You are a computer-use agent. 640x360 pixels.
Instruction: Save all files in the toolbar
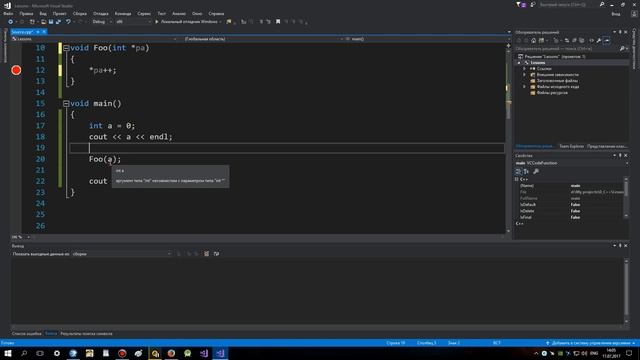58,22
